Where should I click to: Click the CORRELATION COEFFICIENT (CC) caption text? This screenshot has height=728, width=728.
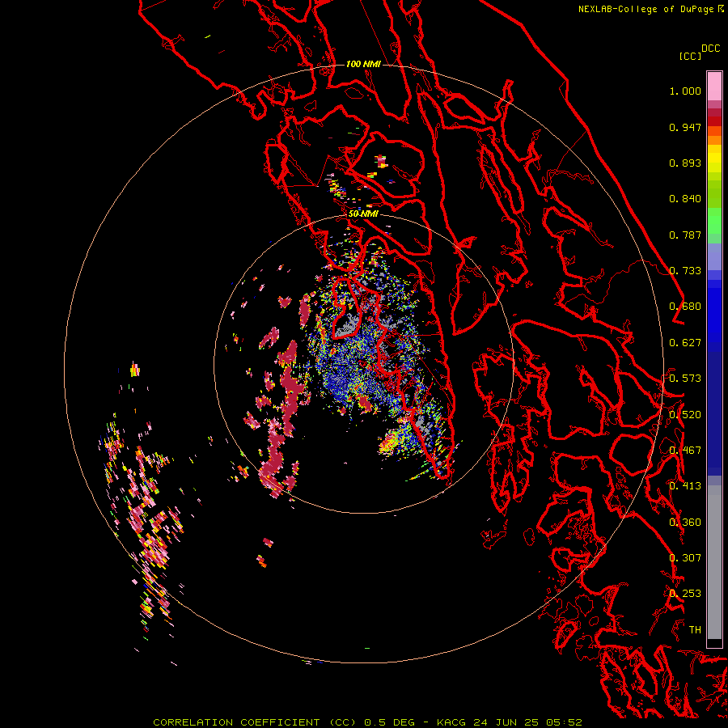(255, 722)
